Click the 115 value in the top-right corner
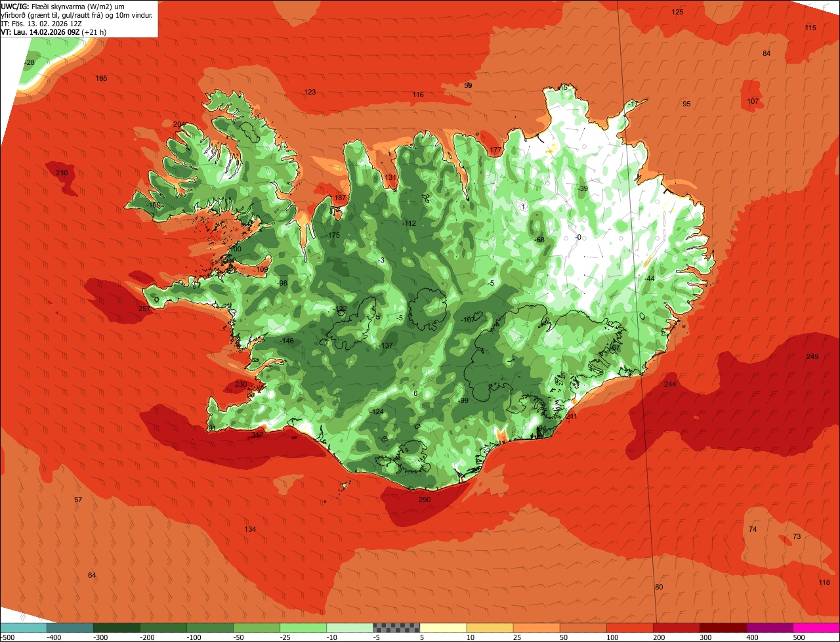Screen dimensions: 840x642 click(x=810, y=28)
